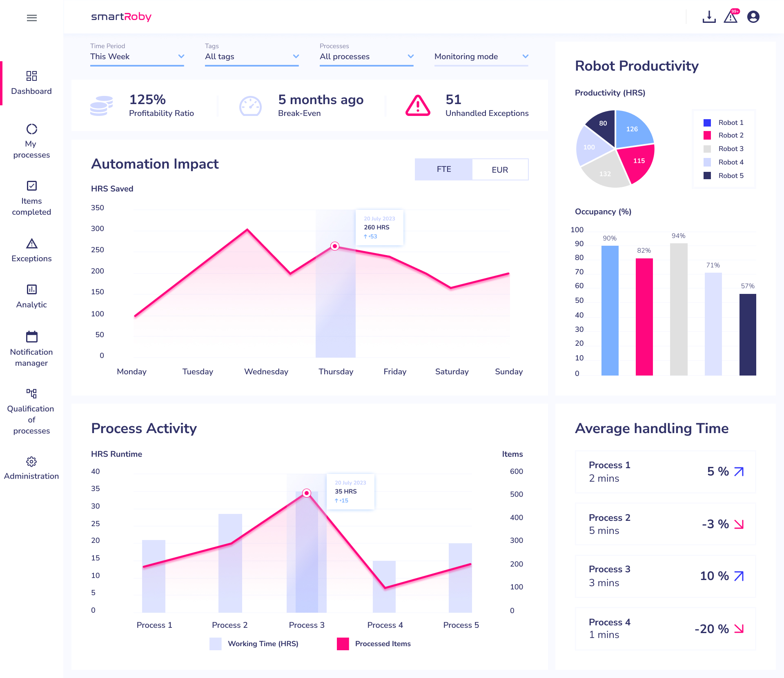Select My processes menu item
Screen dimensions: 784x678
[31, 140]
